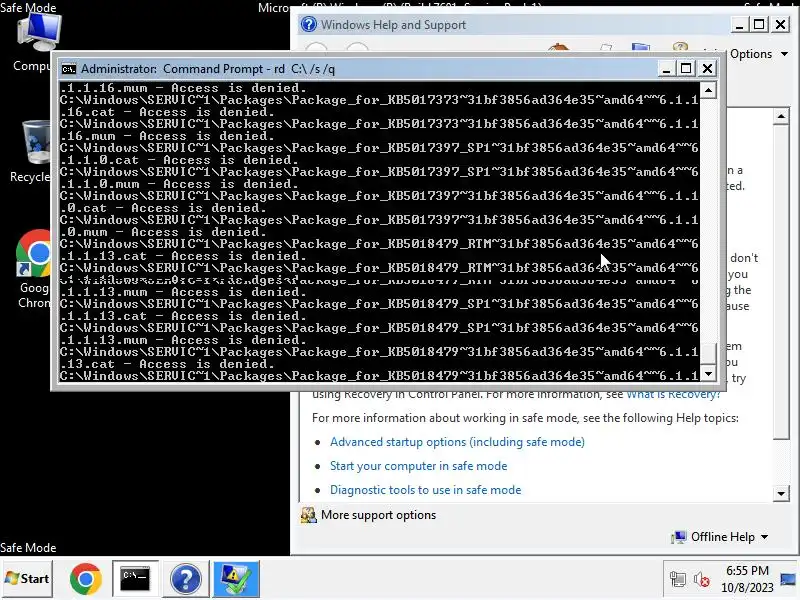Click the Command Prompt scrollbar thumb

[708, 354]
